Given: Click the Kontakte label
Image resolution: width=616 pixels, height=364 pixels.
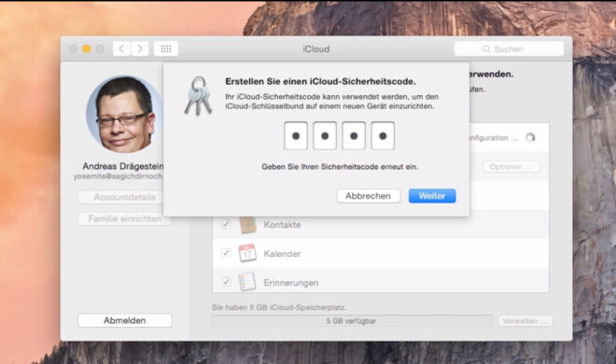Looking at the screenshot, I should pyautogui.click(x=282, y=225).
